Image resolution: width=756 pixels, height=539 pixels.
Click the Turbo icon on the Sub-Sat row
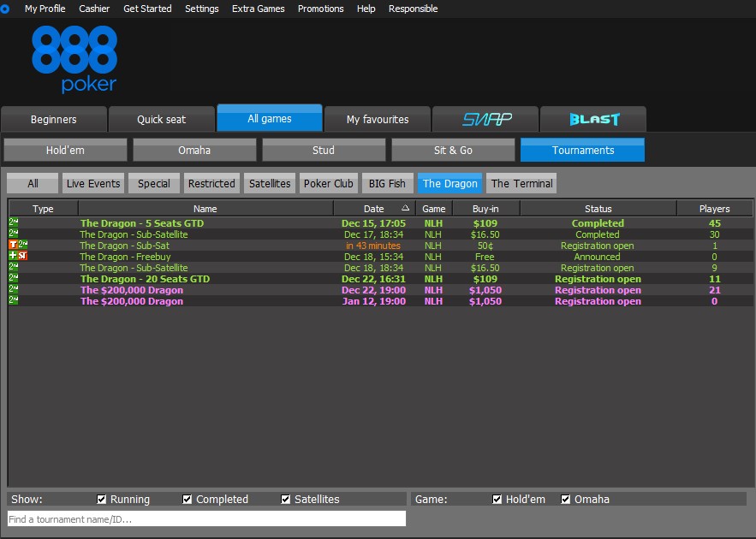click(13, 246)
